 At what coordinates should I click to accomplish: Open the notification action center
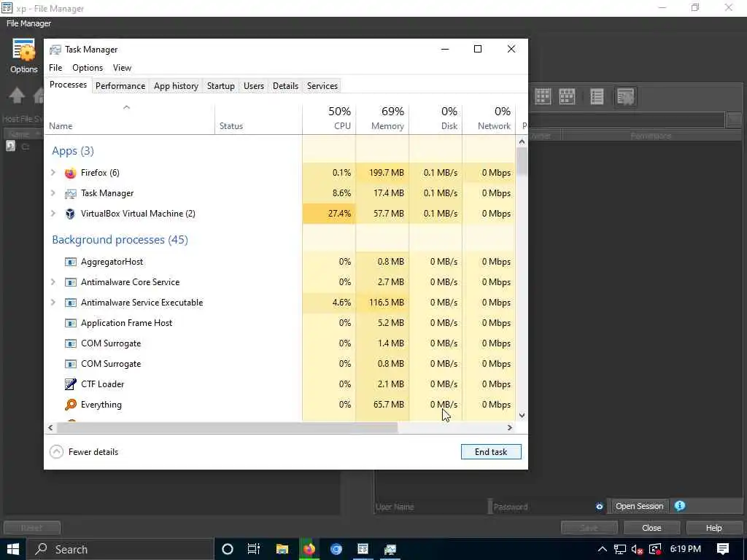[x=723, y=549]
